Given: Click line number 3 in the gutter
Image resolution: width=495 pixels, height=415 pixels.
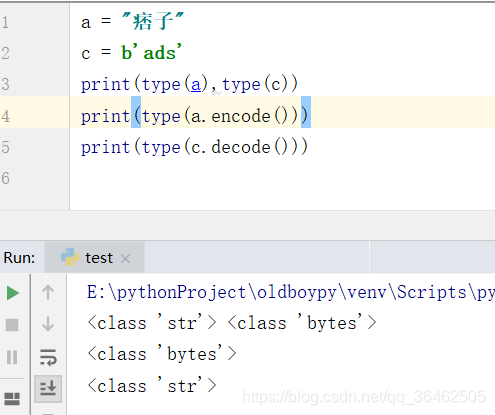Looking at the screenshot, I should (x=5, y=84).
